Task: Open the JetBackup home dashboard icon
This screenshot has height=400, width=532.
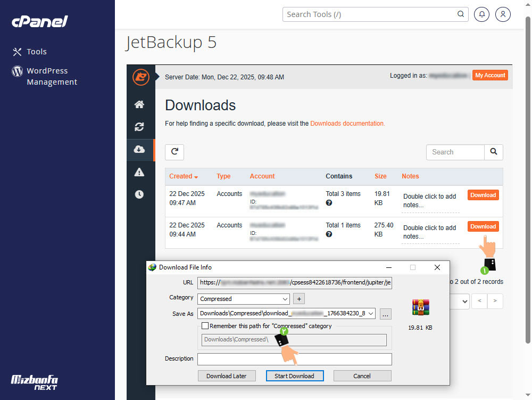Action: point(139,105)
